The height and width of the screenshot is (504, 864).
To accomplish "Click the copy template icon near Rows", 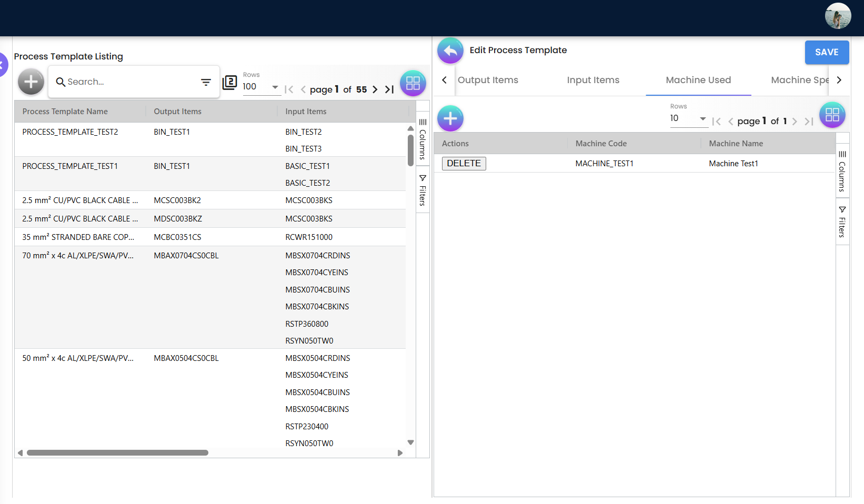I will pos(230,82).
